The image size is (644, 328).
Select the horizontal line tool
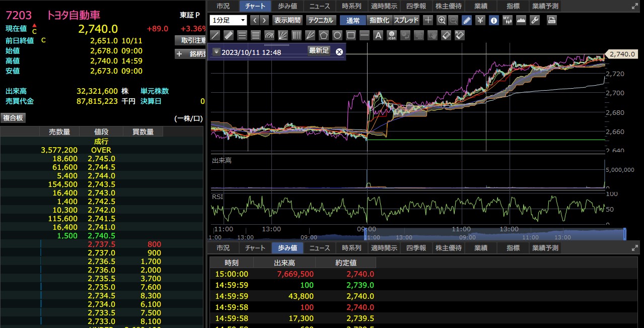click(x=365, y=35)
